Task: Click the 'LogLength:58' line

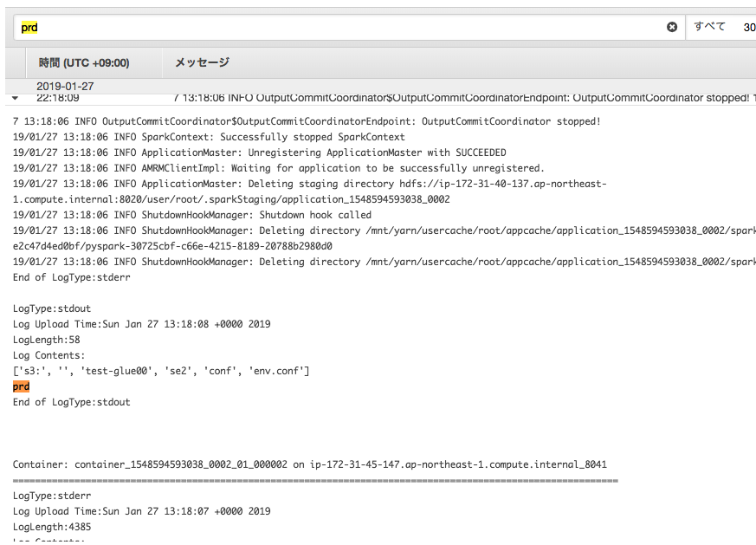Action: pos(46,340)
